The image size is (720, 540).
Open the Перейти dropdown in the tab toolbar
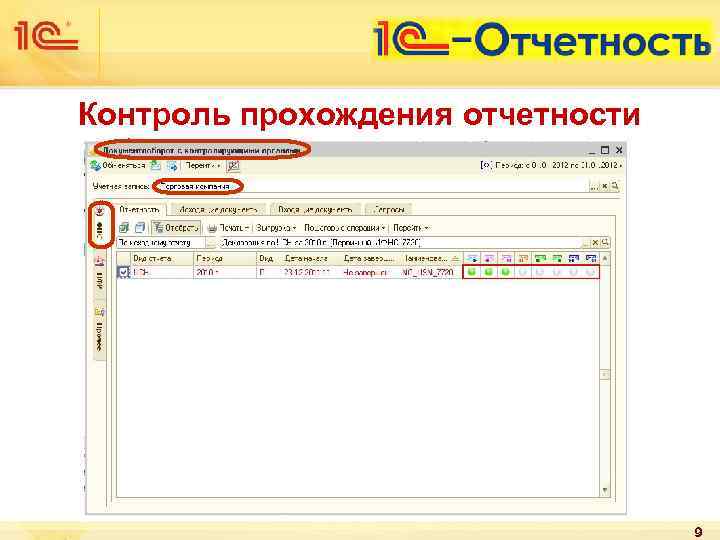click(411, 228)
